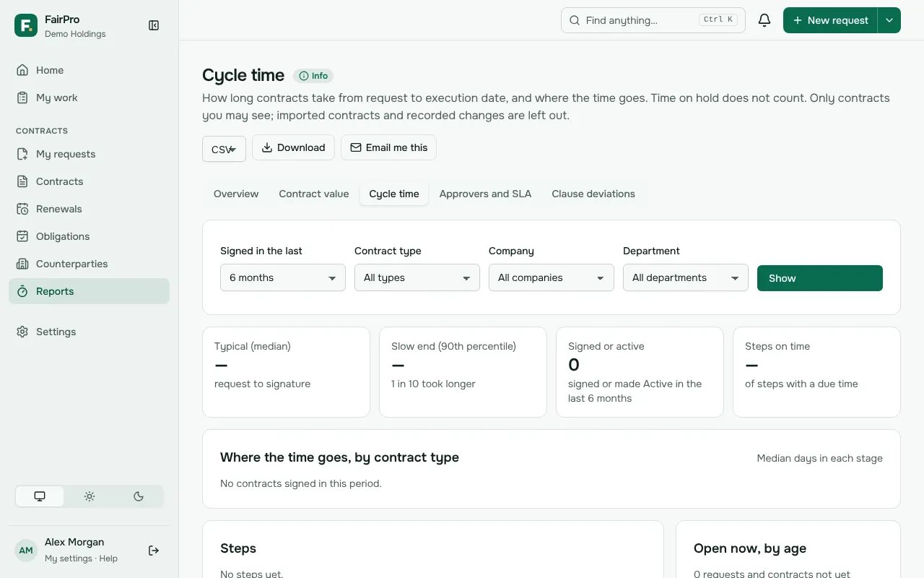The image size is (924, 578).
Task: Go to the Clause deviations tab
Action: (x=593, y=194)
